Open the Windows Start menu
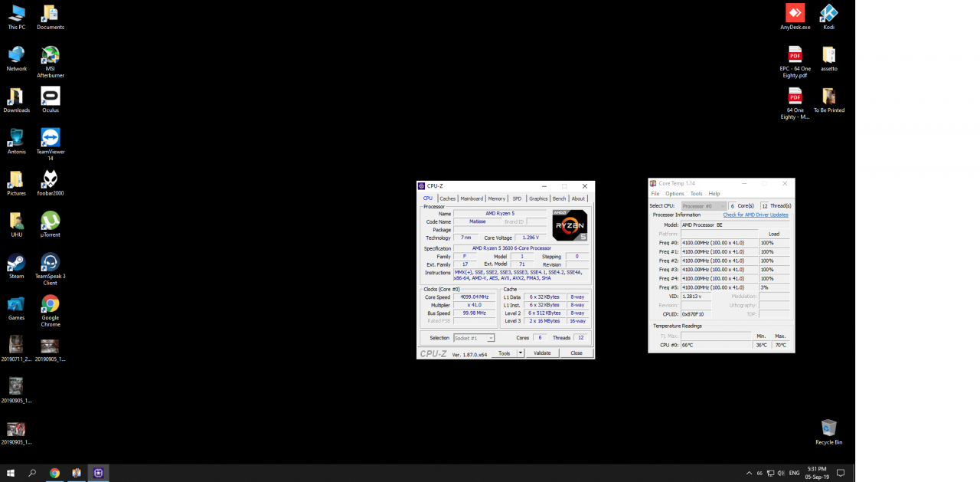 point(11,473)
